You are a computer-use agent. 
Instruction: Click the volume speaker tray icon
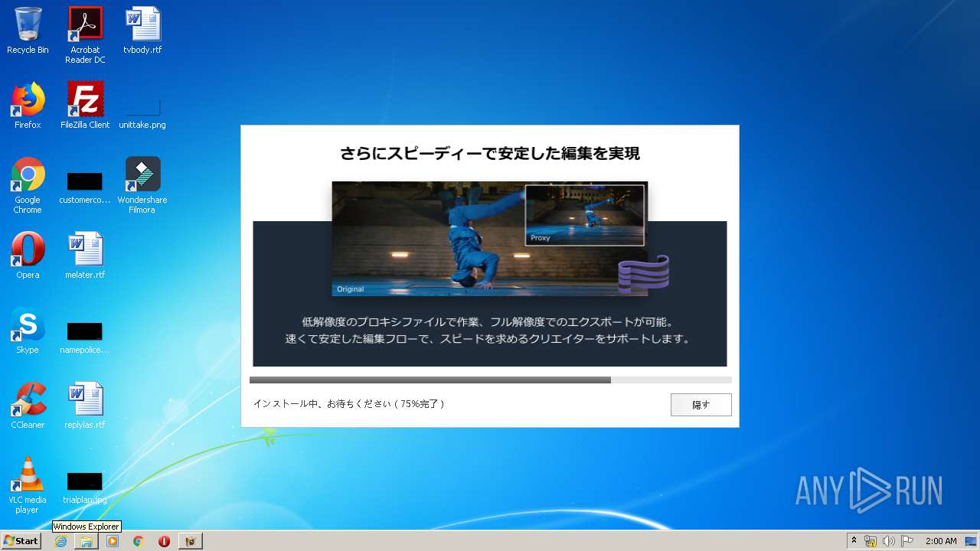tap(889, 541)
